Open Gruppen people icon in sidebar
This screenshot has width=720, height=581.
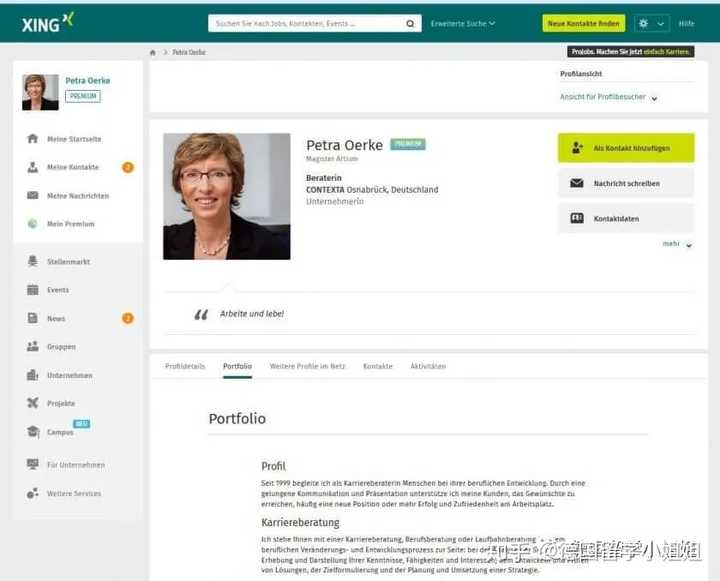(x=33, y=346)
